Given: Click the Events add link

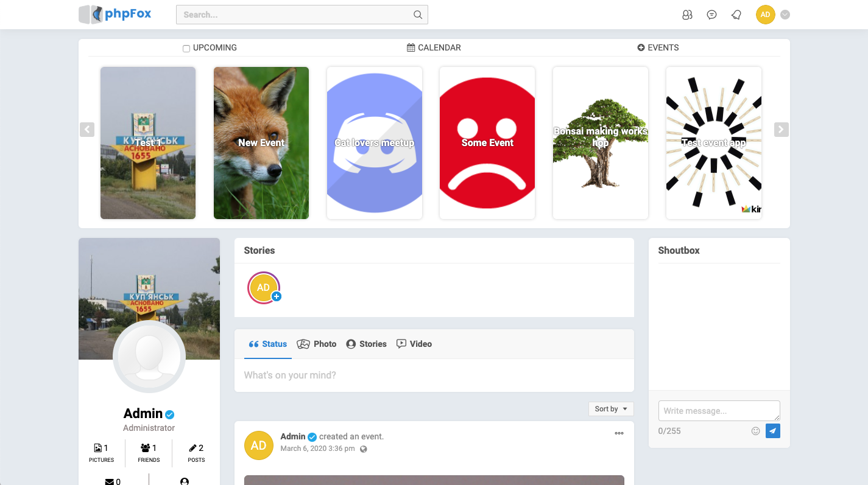Looking at the screenshot, I should click(x=658, y=47).
